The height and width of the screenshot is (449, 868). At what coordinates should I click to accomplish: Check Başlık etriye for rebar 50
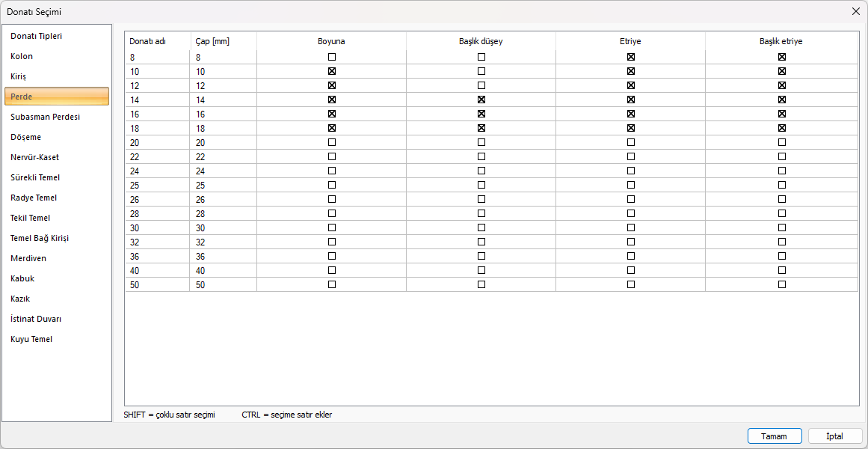782,284
